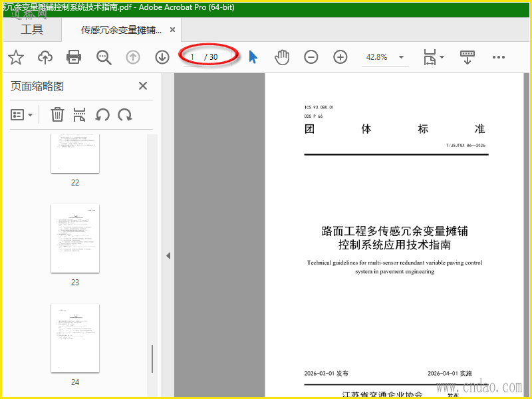
Task: Click the read mode download-arrow icon
Action: coord(467,57)
